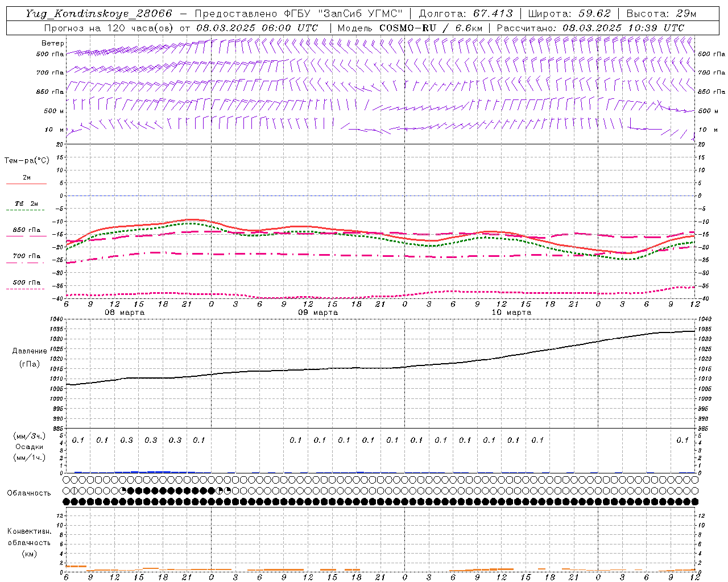This screenshot has width=728, height=582.
Task: Click the Ветер panel label
Action: tap(53, 43)
